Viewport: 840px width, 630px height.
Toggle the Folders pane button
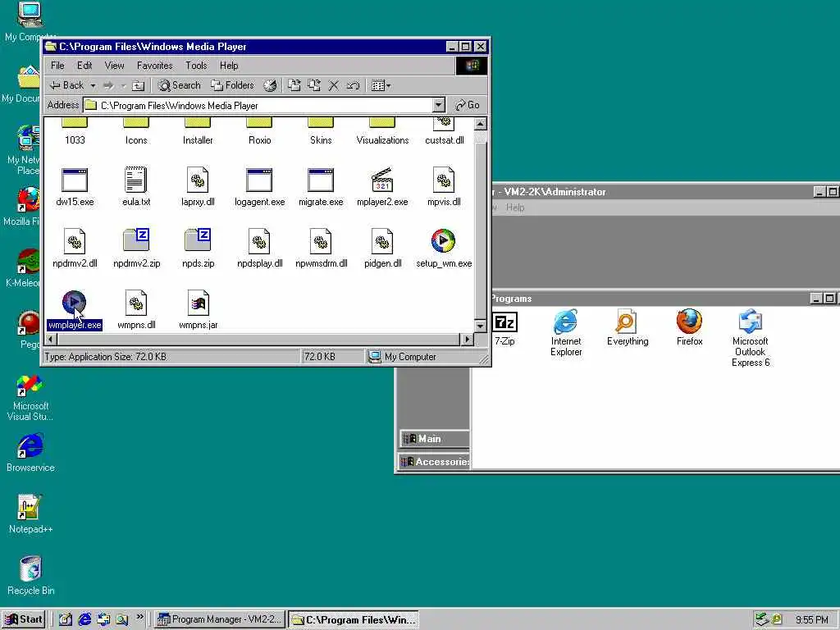pos(232,85)
